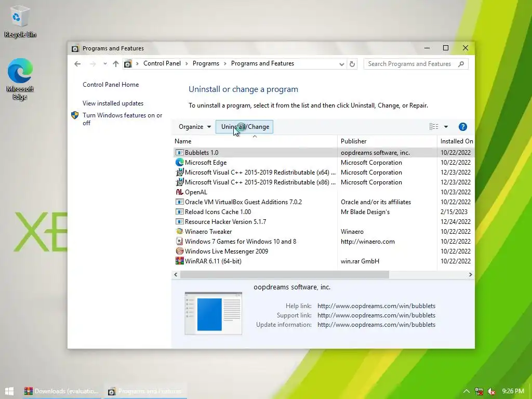Open the recent locations dropdown arrow
532x399 pixels.
coord(105,63)
